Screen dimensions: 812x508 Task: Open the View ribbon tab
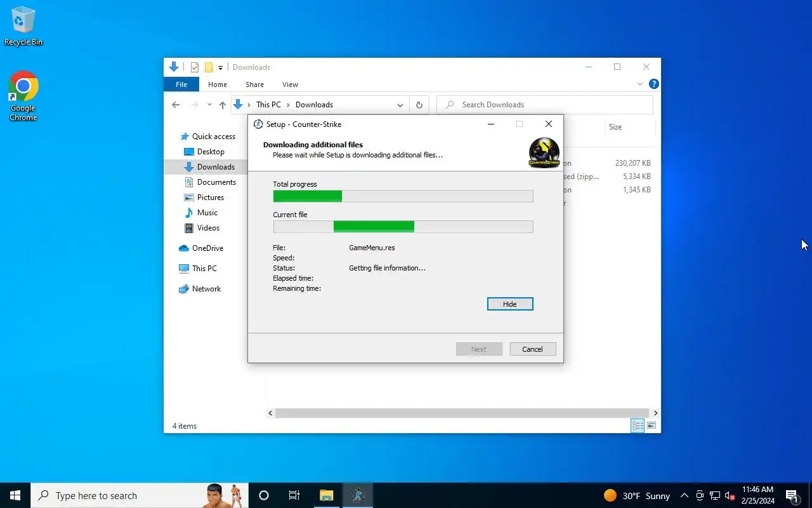[290, 84]
